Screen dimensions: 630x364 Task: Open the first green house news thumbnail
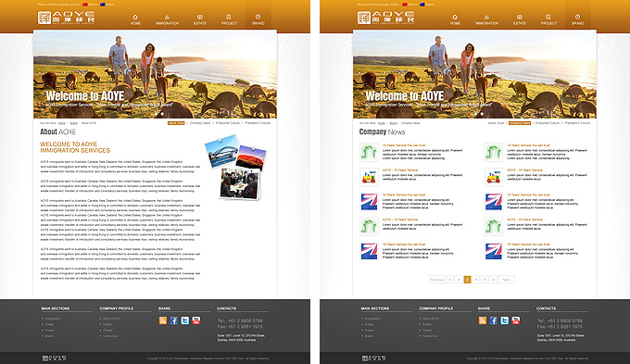(x=369, y=152)
